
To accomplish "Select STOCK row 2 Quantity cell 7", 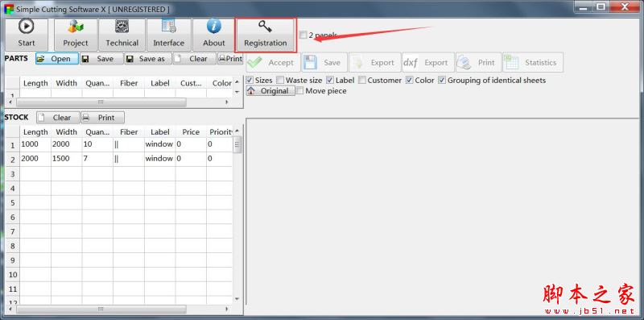I will 97,159.
